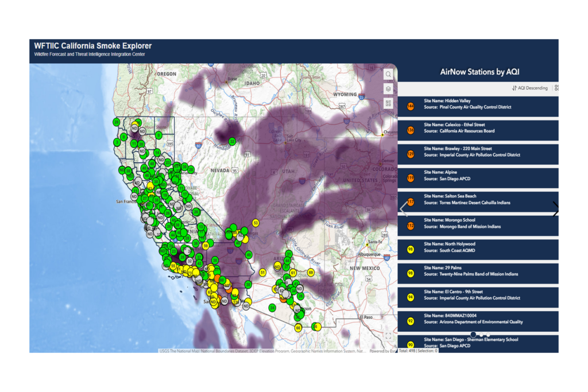This screenshot has height=392, width=588.
Task: Click AQI 144 badge for Hidden Valley
Action: 410,106
